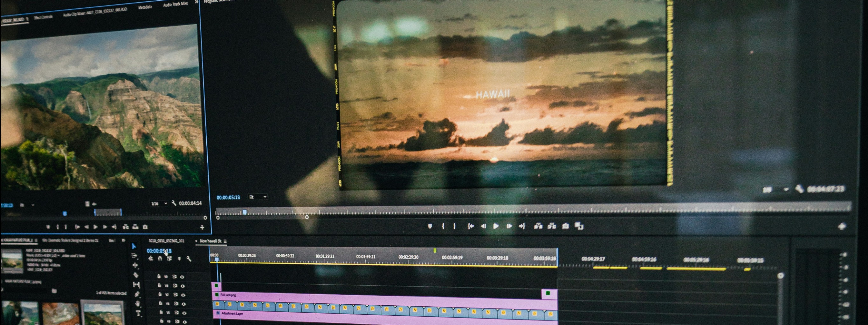Click the timeline ruler playhead handle

point(217,259)
